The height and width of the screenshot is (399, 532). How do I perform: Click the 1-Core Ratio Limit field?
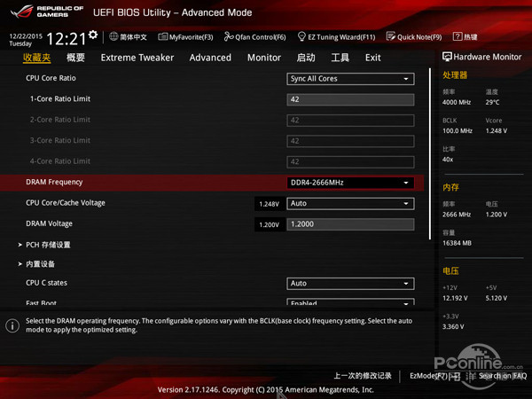click(x=350, y=99)
